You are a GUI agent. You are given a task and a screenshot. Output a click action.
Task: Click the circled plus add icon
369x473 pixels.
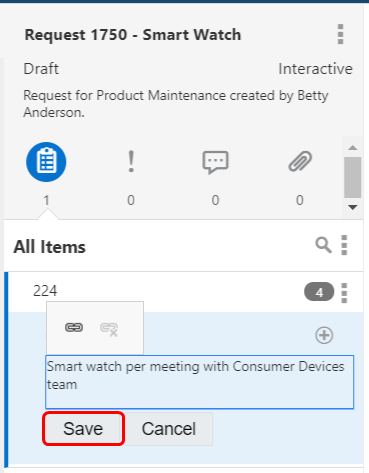(324, 335)
